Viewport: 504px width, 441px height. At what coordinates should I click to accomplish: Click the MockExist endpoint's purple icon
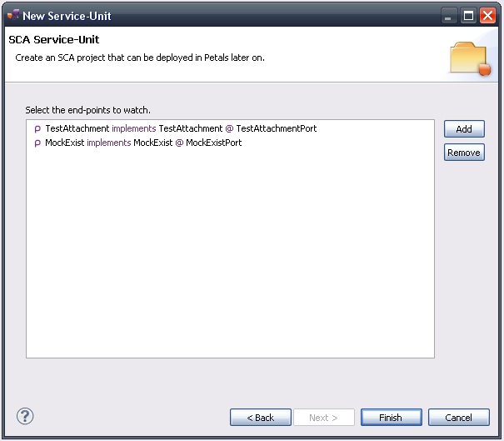(37, 143)
